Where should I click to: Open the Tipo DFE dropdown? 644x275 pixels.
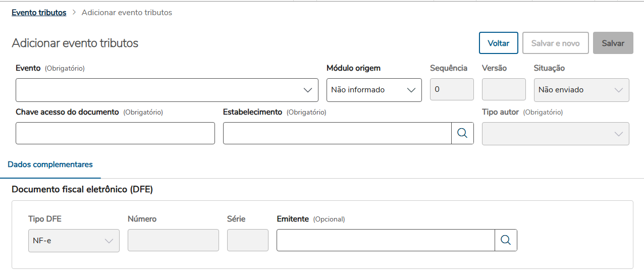74,241
